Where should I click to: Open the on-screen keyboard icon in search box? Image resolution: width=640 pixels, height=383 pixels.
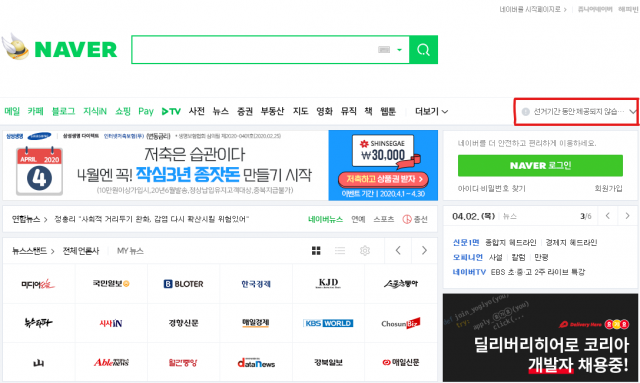[384, 50]
